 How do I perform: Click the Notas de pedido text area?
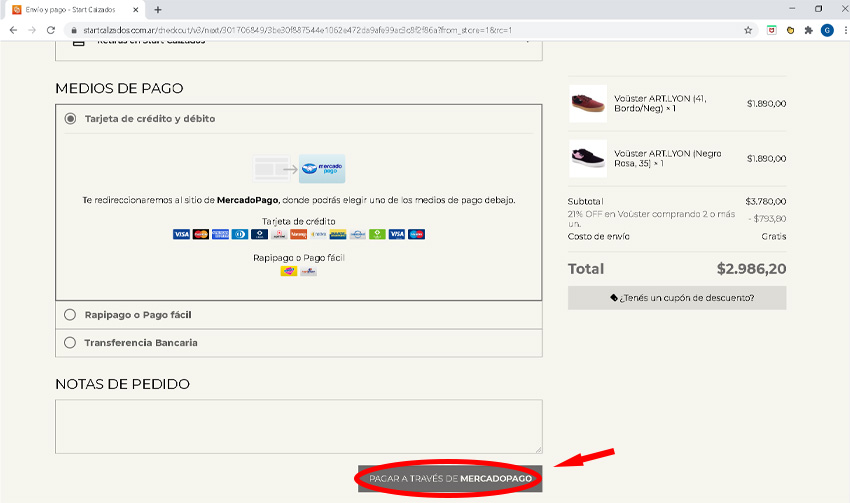pyautogui.click(x=299, y=427)
